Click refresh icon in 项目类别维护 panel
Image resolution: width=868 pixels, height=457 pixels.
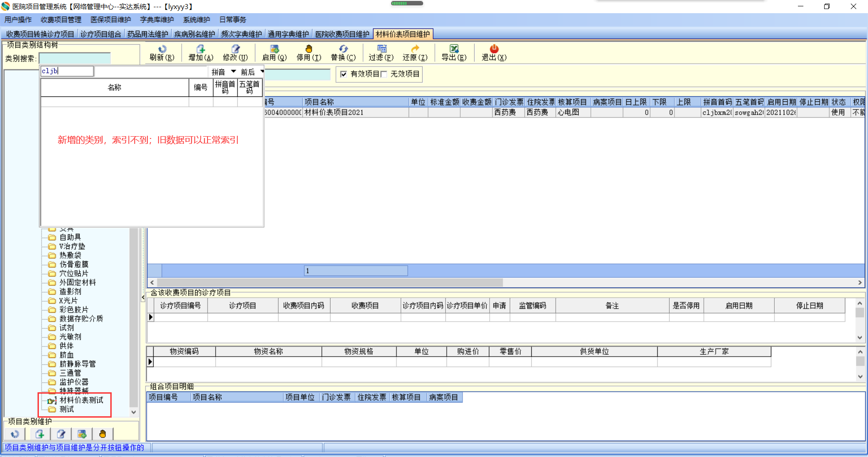[15, 434]
